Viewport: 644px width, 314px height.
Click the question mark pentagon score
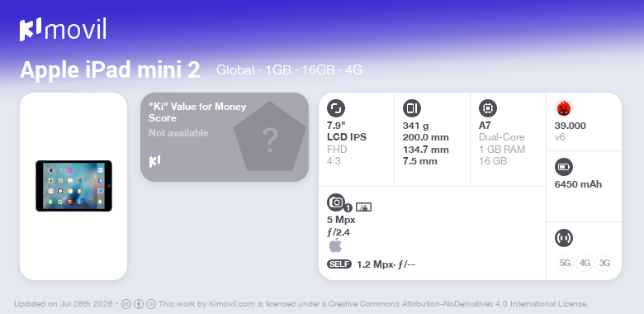[x=270, y=137]
